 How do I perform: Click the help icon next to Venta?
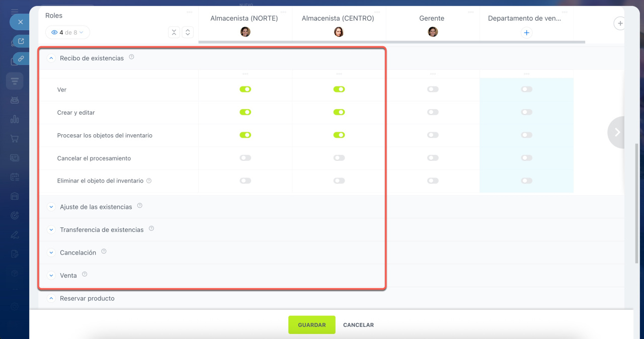click(x=85, y=275)
